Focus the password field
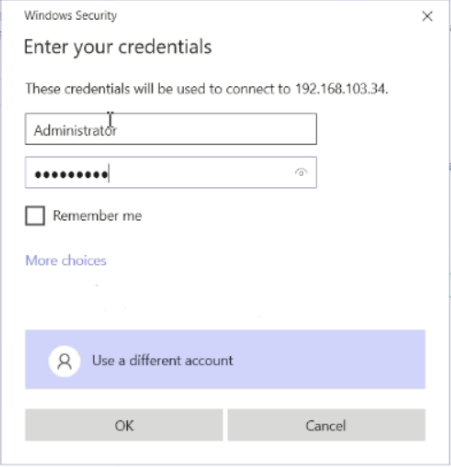 [x=171, y=172]
